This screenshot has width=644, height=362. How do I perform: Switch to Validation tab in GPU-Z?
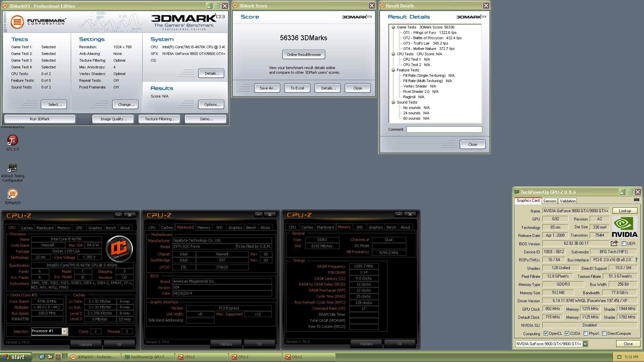click(x=568, y=201)
